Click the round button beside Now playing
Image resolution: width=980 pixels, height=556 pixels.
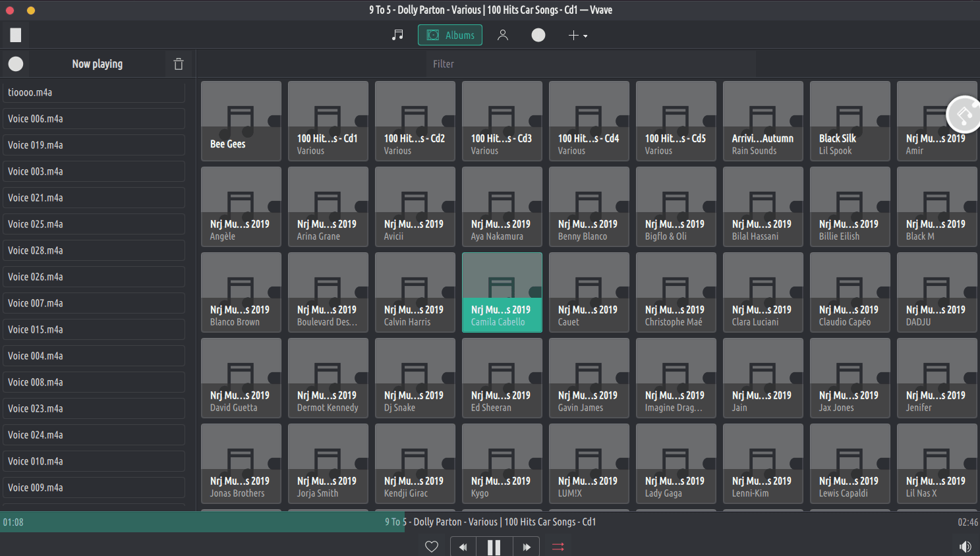(x=16, y=64)
